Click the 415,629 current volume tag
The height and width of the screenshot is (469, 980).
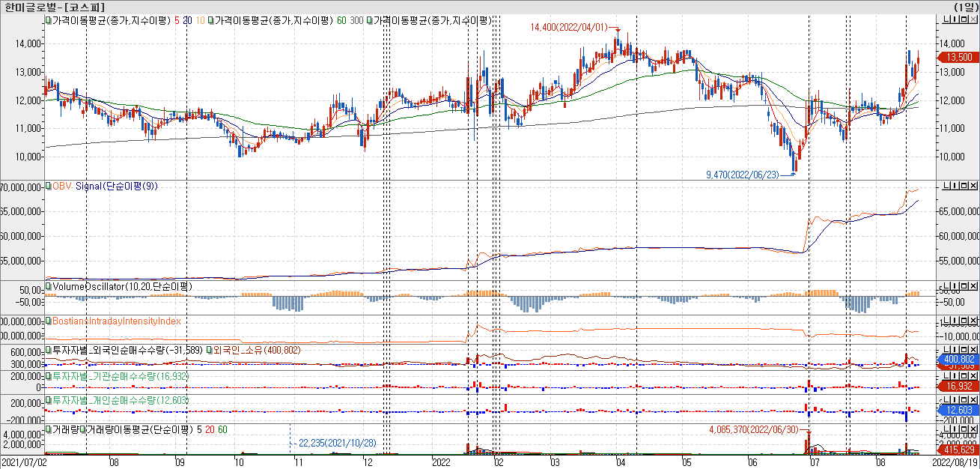point(958,450)
